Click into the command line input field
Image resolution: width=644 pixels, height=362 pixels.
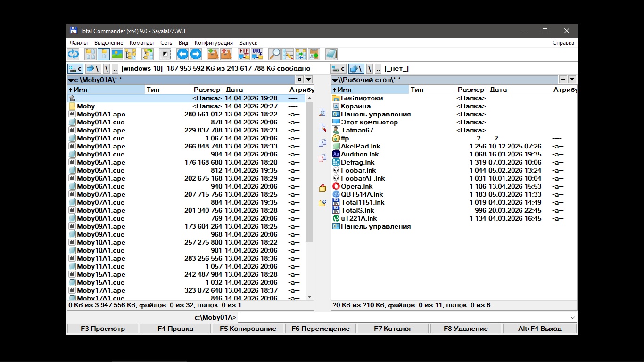point(404,317)
